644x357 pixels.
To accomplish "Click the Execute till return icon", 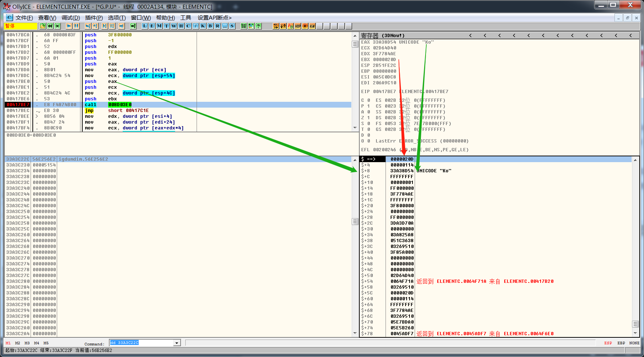I will coord(122,26).
